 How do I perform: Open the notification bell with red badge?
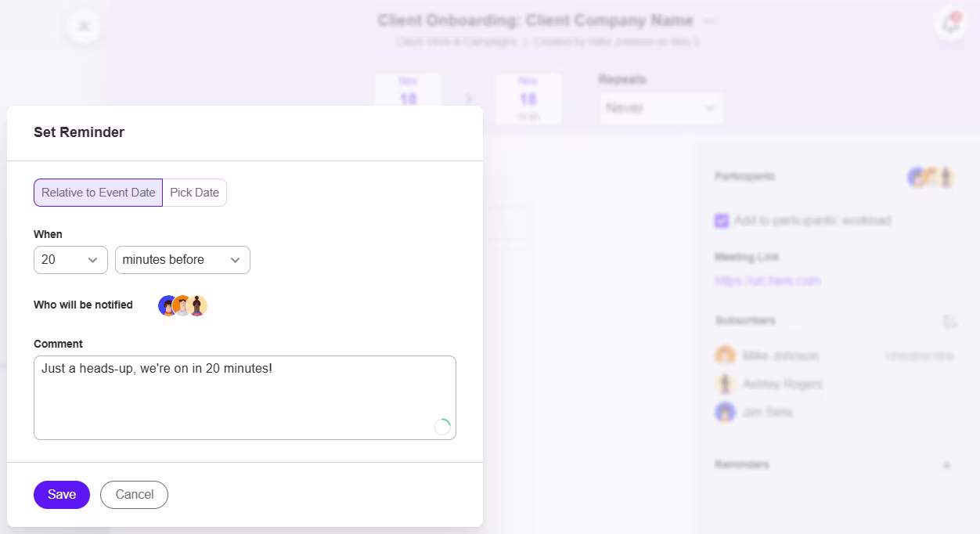point(949,24)
